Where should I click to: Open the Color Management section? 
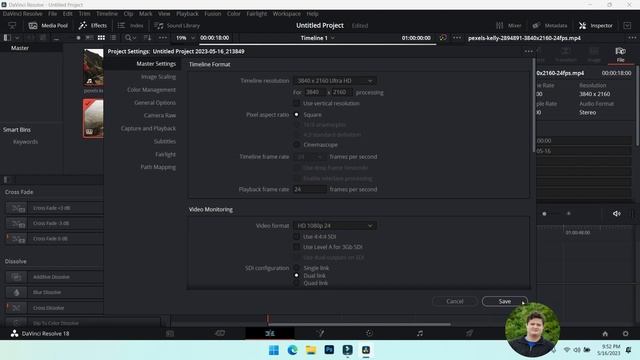pyautogui.click(x=151, y=90)
